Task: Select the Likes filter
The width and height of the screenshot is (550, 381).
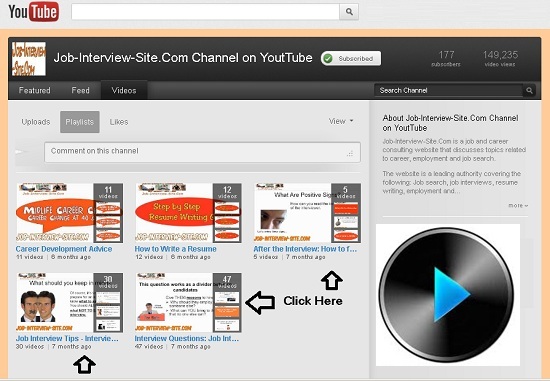Action: tap(119, 122)
